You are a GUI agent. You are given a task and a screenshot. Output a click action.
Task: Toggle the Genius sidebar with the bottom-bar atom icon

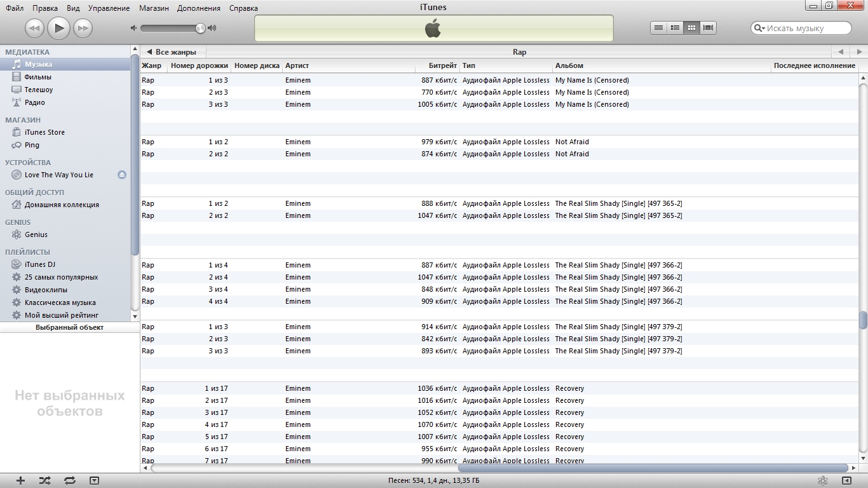click(x=822, y=481)
